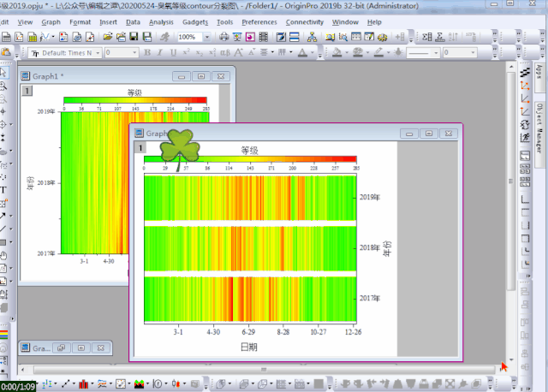The image size is (548, 392).
Task: Select the Text tool in left toolbar
Action: (x=3, y=190)
